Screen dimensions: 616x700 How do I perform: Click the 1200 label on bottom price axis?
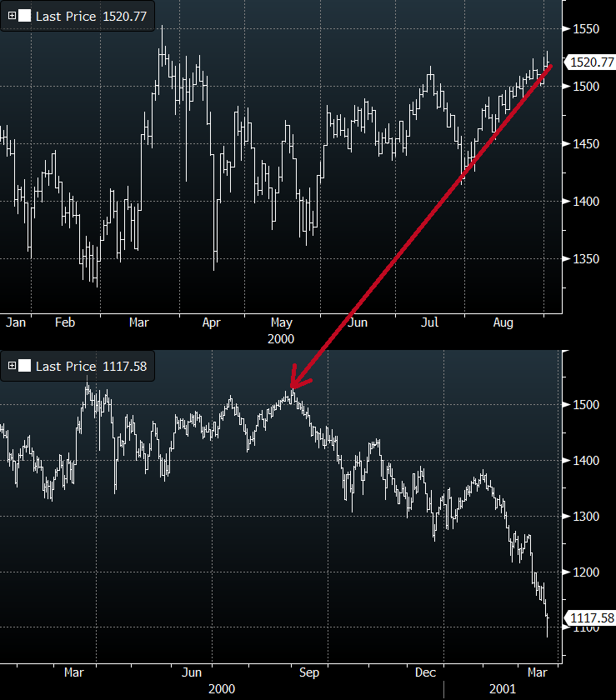(x=586, y=572)
